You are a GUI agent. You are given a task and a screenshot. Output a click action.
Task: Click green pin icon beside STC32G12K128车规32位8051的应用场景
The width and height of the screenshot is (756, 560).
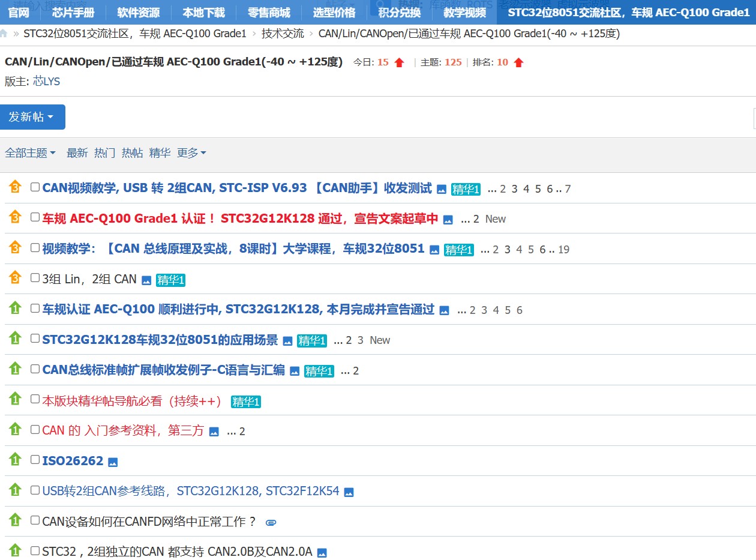15,339
